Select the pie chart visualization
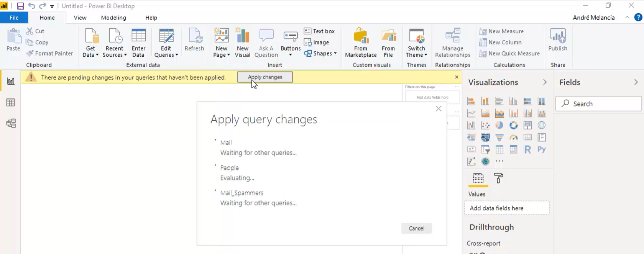The height and width of the screenshot is (254, 644). pyautogui.click(x=499, y=125)
